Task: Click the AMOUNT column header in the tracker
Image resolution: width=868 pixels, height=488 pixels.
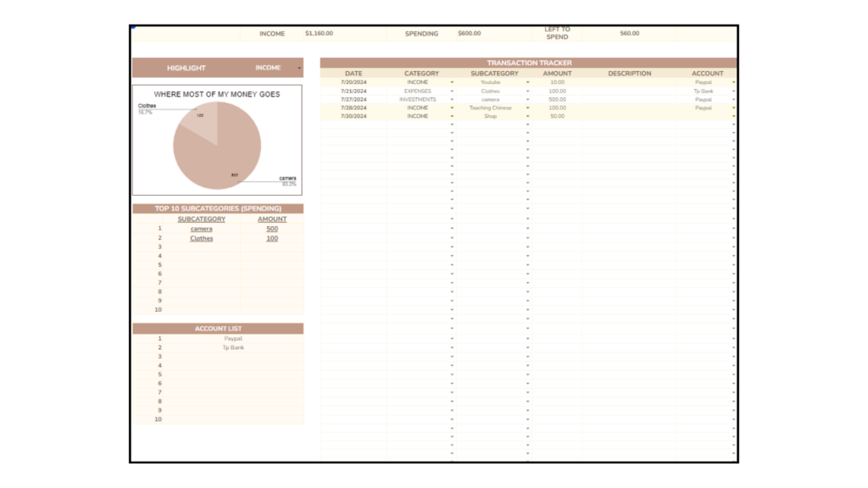Action: 557,74
